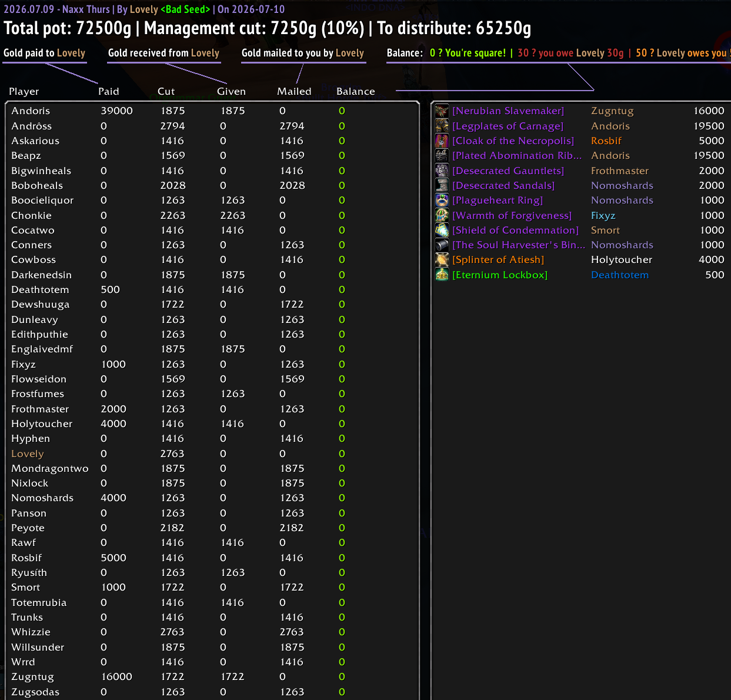Open the [Splinter of Atiesh] item link
This screenshot has height=700, width=731.
498,259
